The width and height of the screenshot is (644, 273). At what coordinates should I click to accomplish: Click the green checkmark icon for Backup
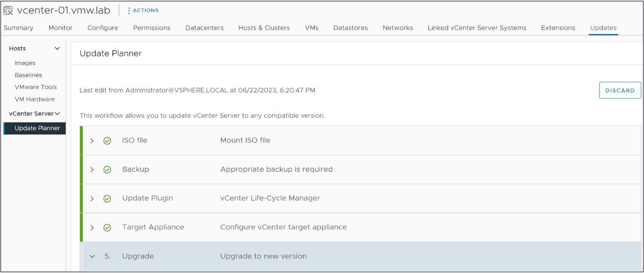[107, 170]
